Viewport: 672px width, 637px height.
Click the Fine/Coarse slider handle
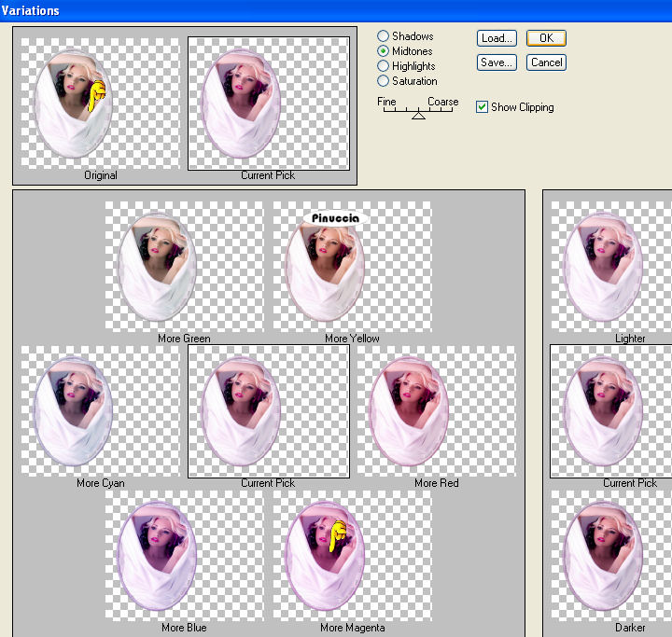click(418, 116)
